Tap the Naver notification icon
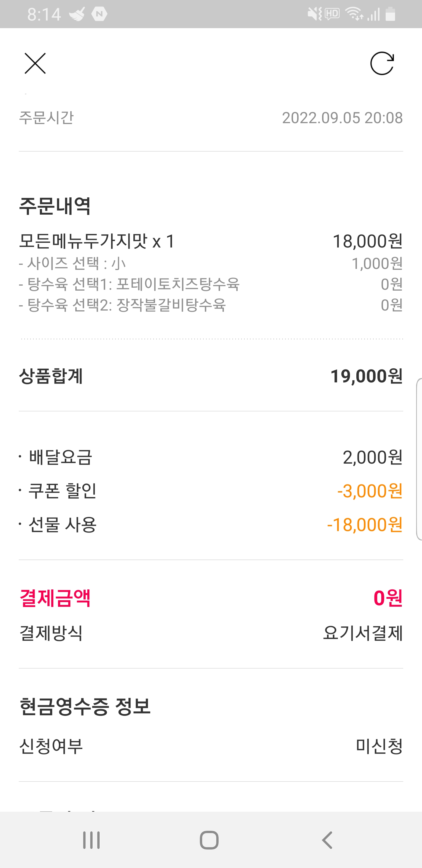Screen dimensions: 422x868 click(99, 14)
